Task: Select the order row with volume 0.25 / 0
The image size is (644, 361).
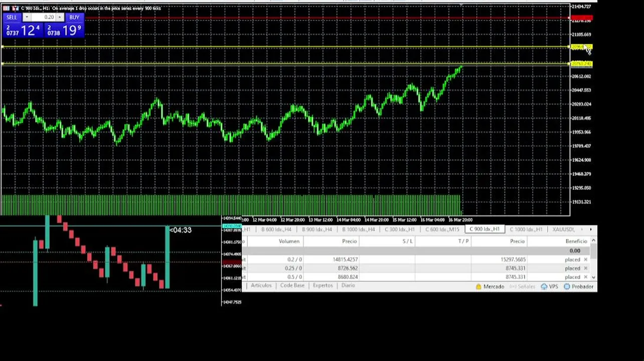Action: 416,268
